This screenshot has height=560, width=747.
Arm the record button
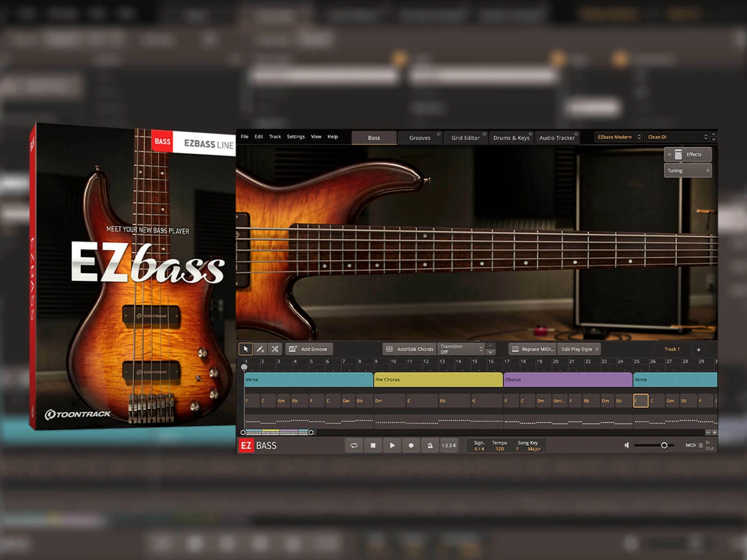(x=411, y=445)
